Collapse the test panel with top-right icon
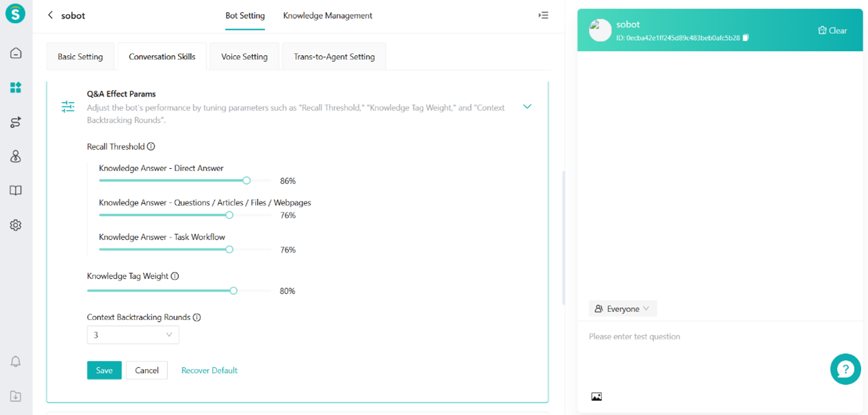The height and width of the screenshot is (415, 868). (x=543, y=15)
